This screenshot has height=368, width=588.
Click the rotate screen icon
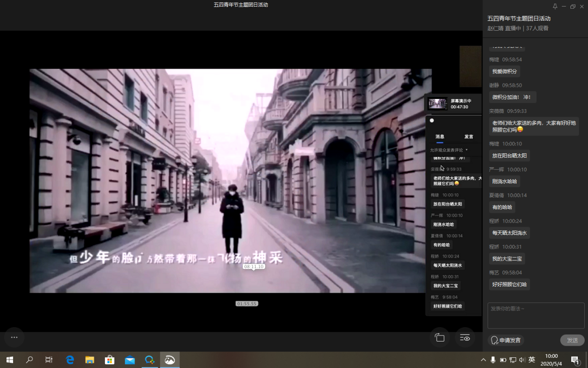439,338
